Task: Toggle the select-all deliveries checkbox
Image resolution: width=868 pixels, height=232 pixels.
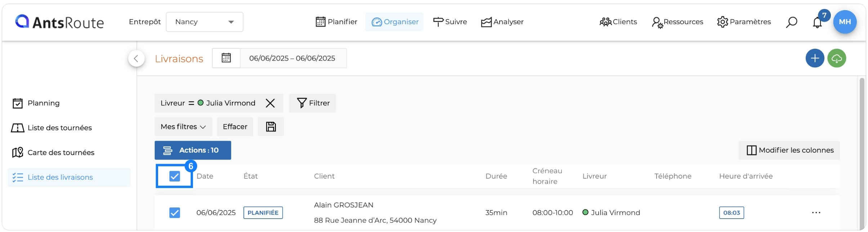Action: (175, 176)
